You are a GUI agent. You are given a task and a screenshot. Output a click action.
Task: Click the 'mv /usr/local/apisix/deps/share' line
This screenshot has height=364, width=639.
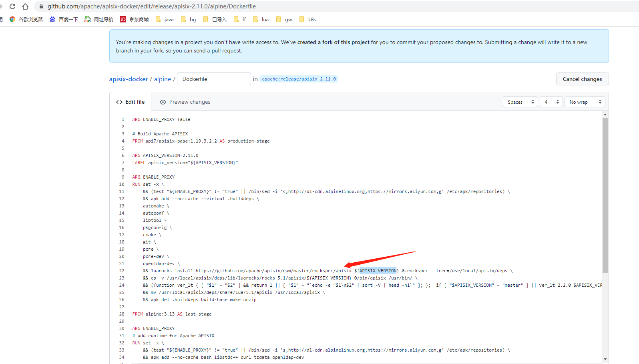[x=234, y=292]
